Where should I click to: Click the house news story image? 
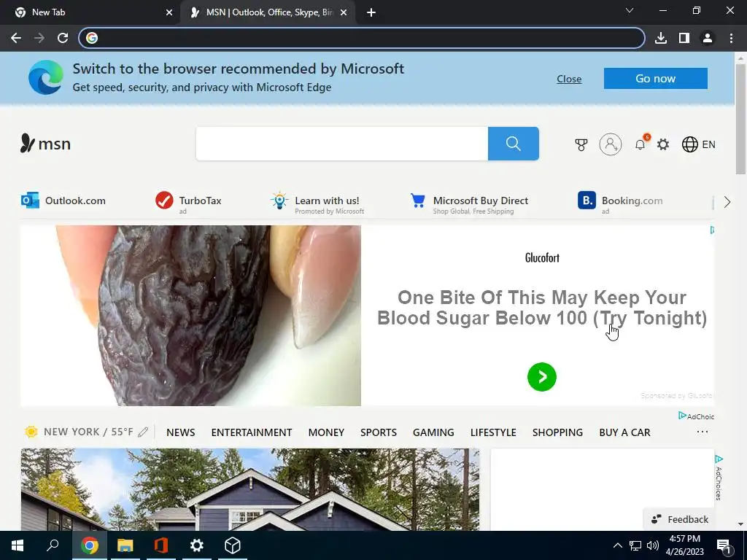click(x=250, y=489)
